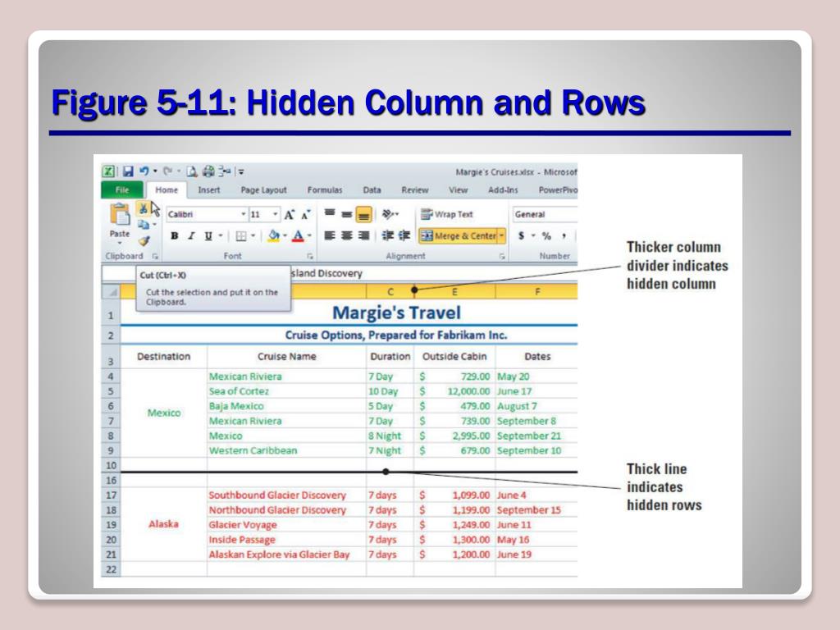Open the Font group dialog launcher
The width and height of the screenshot is (840, 630).
pyautogui.click(x=309, y=256)
